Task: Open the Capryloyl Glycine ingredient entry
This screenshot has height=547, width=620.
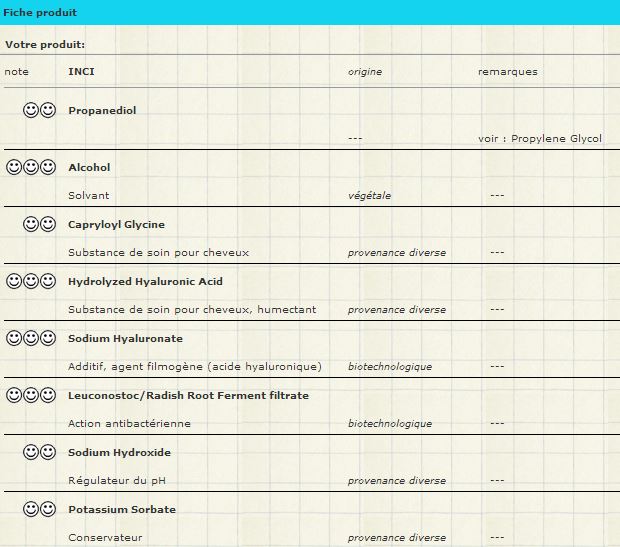Action: click(116, 225)
